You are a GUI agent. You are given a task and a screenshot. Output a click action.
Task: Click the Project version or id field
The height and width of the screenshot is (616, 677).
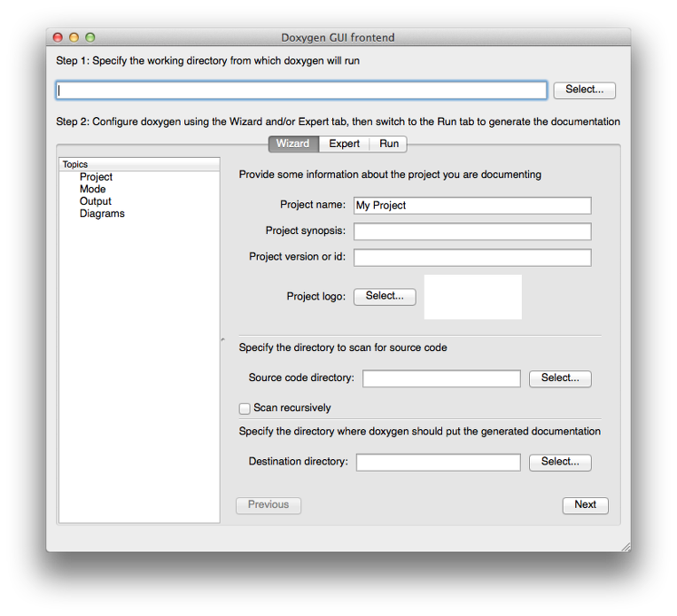(472, 257)
